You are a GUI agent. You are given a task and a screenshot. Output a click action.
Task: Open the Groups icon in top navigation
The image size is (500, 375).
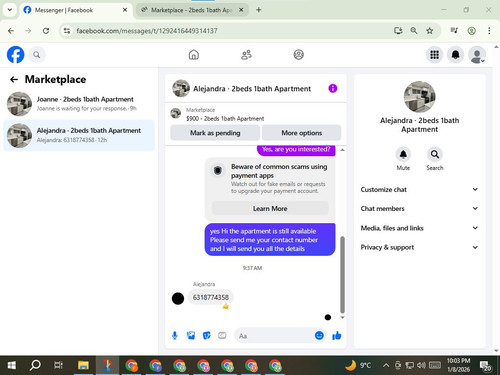(298, 55)
